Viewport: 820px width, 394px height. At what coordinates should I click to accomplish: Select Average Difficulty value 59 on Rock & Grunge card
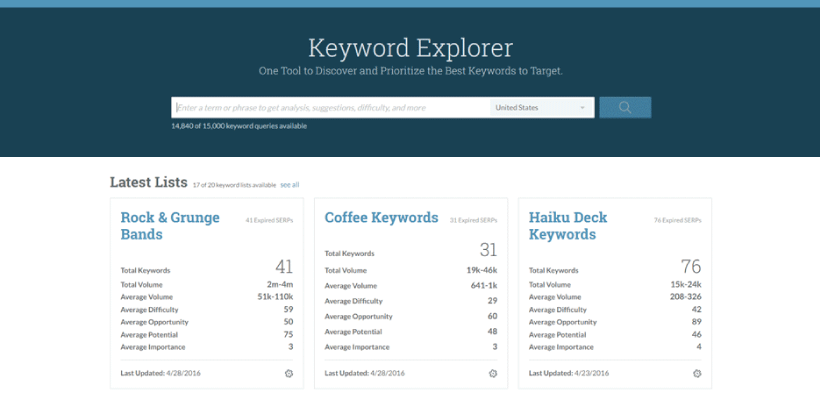tap(289, 309)
